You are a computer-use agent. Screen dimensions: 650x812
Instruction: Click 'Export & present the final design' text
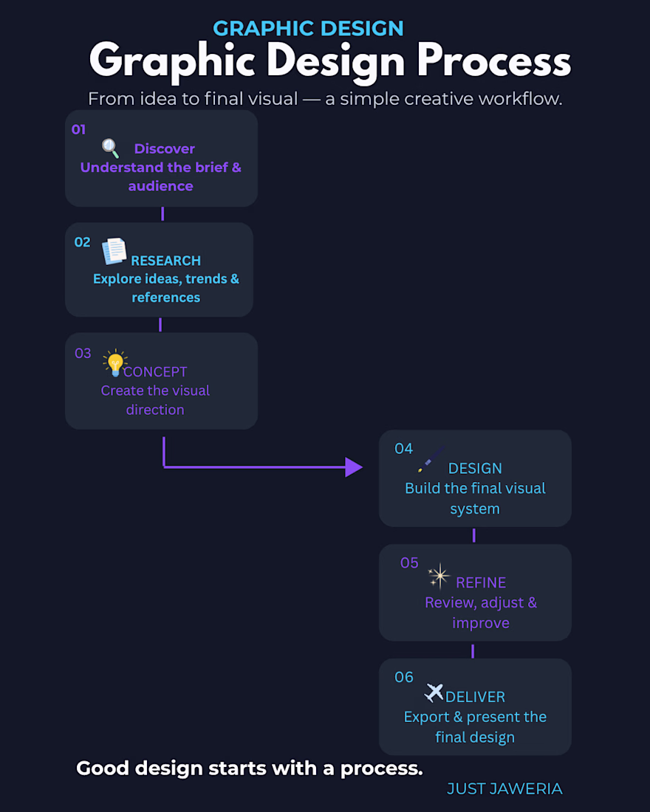pyautogui.click(x=475, y=727)
